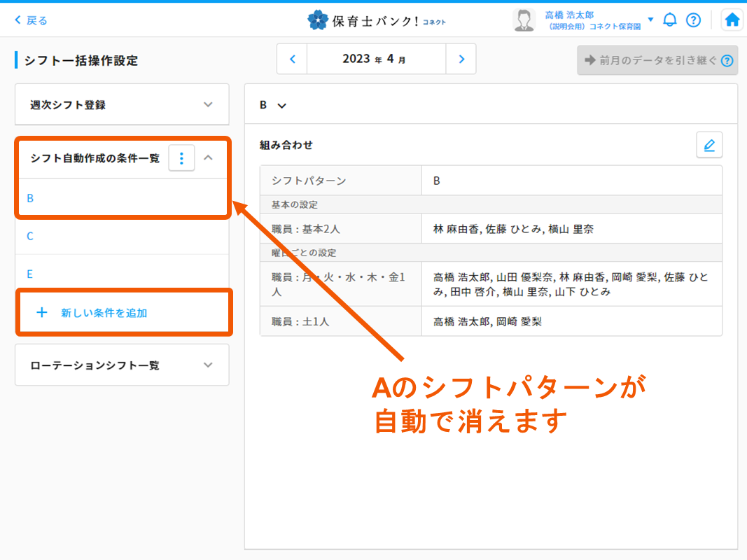This screenshot has height=560, width=747.
Task: Select condition C in the list
Action: pos(30,236)
